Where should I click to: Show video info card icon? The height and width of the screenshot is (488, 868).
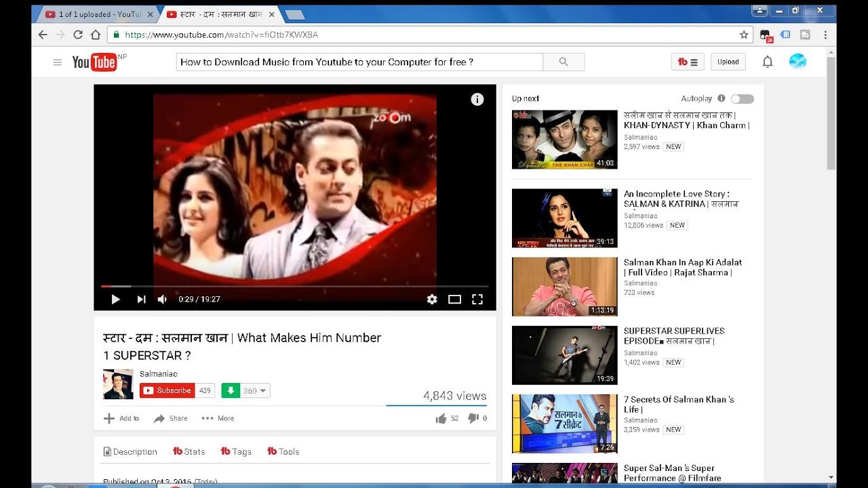pyautogui.click(x=477, y=100)
